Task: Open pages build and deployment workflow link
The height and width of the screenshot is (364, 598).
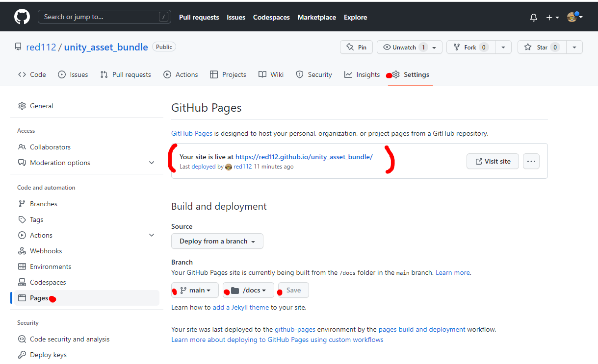Action: (x=422, y=329)
